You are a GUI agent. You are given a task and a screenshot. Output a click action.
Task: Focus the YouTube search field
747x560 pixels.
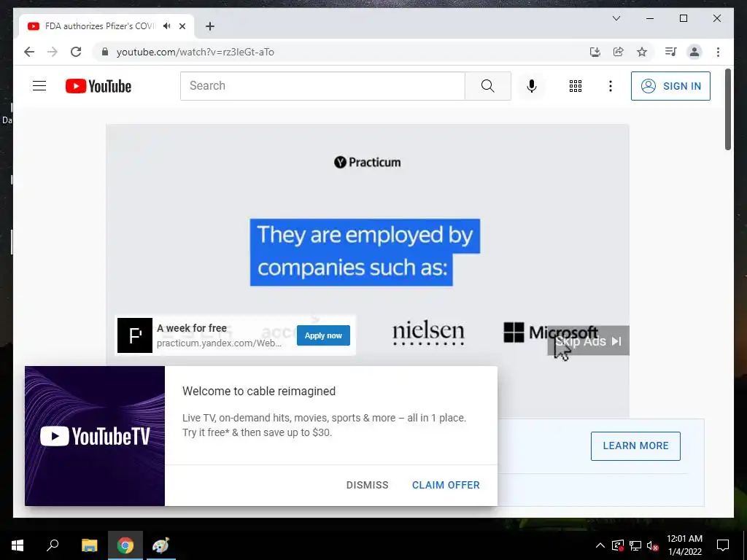[x=322, y=86]
